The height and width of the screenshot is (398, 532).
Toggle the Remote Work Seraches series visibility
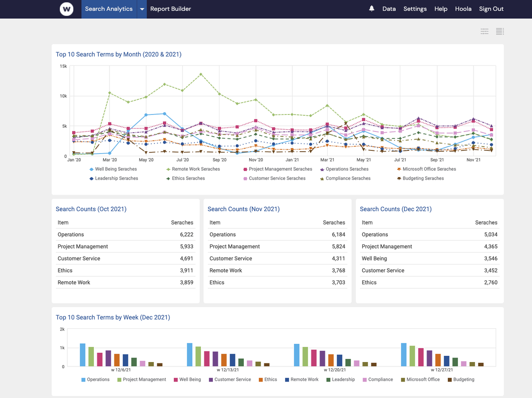click(x=168, y=169)
